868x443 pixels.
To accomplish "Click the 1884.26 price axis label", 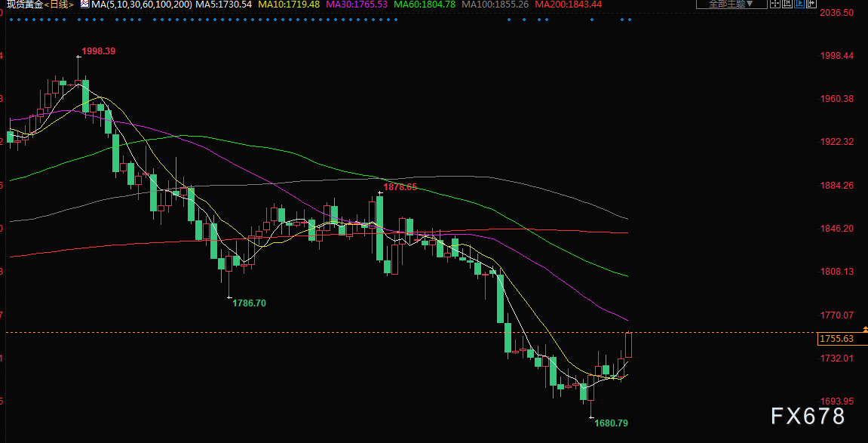I will pos(838,185).
